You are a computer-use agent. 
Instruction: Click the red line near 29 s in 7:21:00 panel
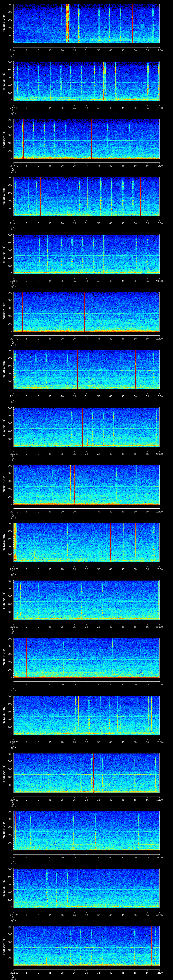(84, 312)
